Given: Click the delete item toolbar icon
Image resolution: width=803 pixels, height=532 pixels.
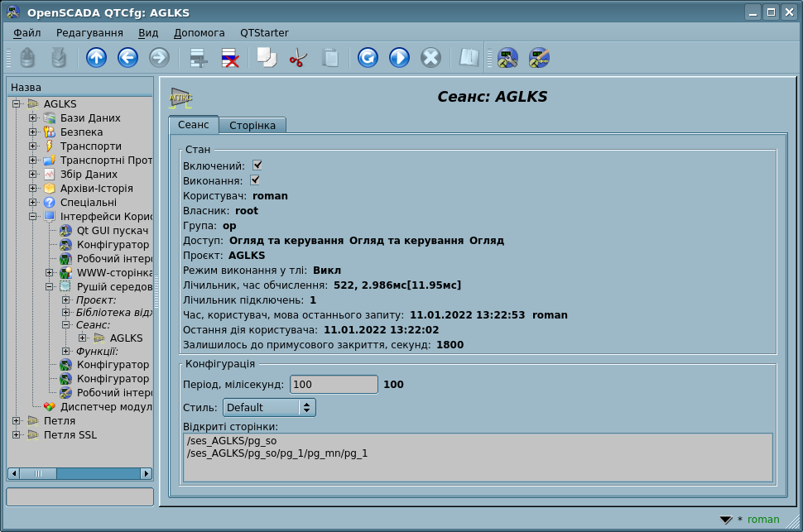Looking at the screenshot, I should (x=229, y=58).
